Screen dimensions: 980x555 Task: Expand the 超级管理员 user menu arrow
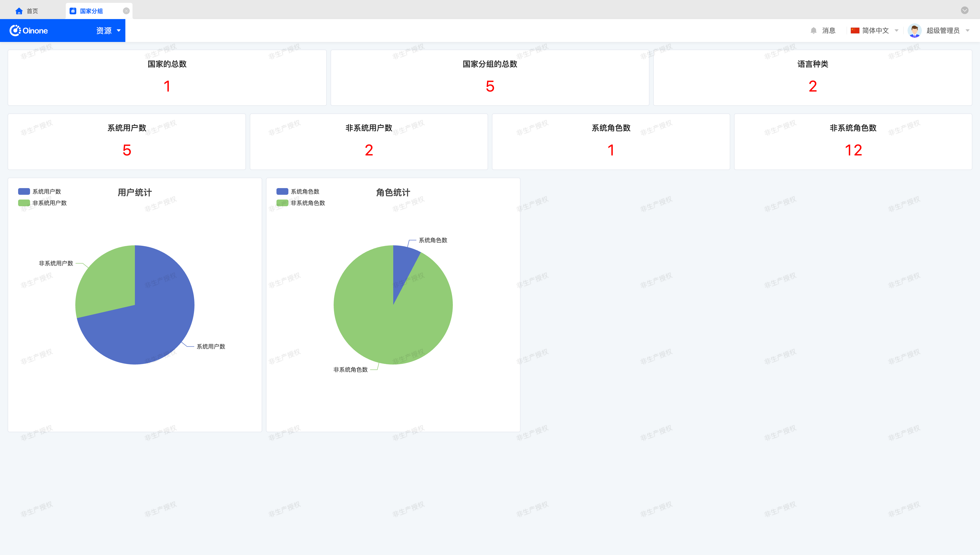point(967,31)
